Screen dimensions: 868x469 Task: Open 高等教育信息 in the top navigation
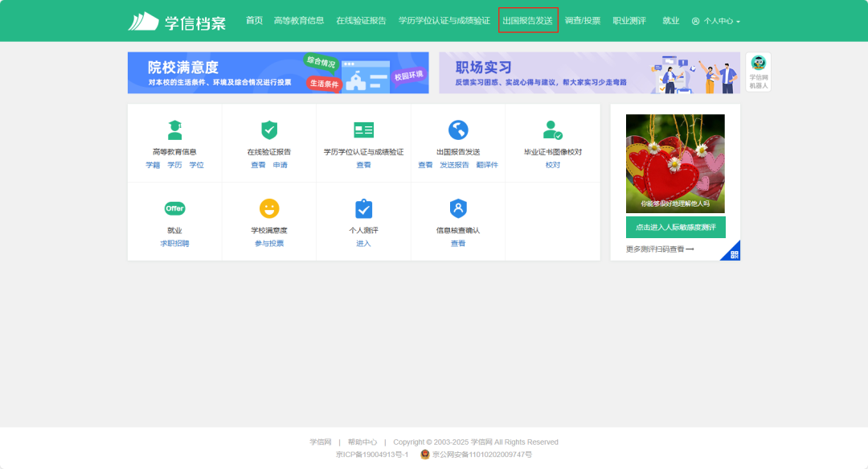click(x=299, y=20)
